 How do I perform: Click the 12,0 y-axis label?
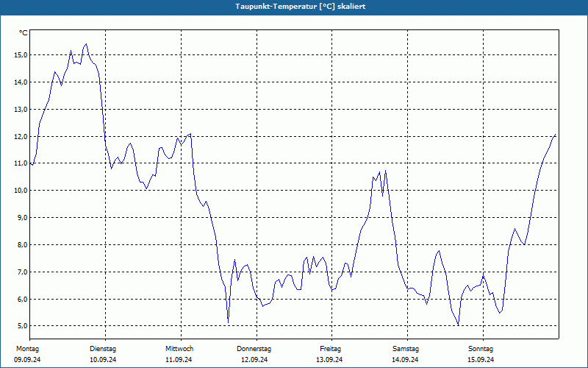[x=21, y=136]
